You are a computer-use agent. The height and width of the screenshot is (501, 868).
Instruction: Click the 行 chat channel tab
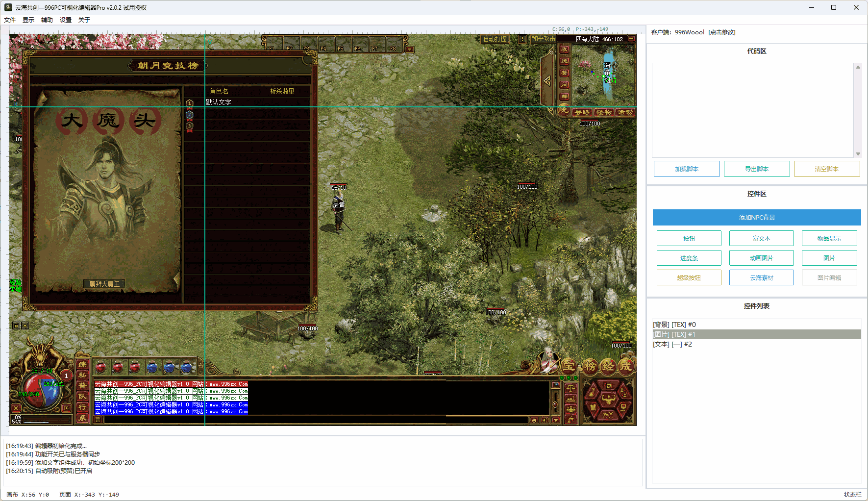pyautogui.click(x=82, y=407)
